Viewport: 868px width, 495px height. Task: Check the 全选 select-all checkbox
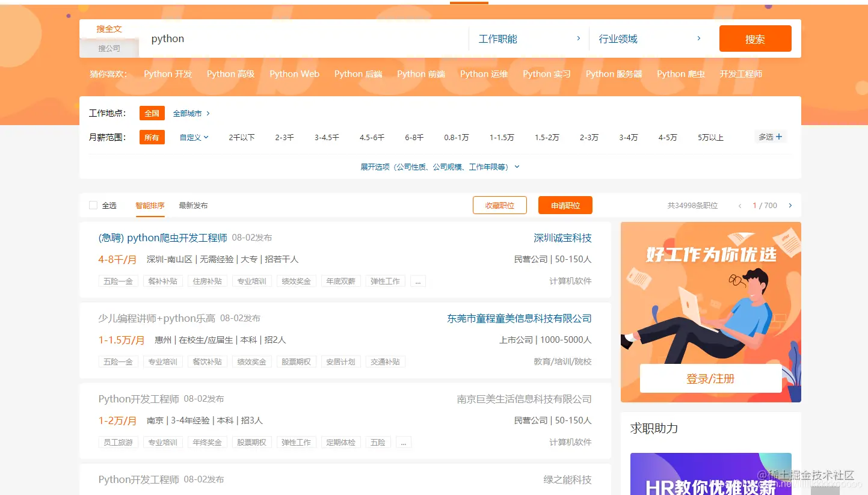(93, 205)
